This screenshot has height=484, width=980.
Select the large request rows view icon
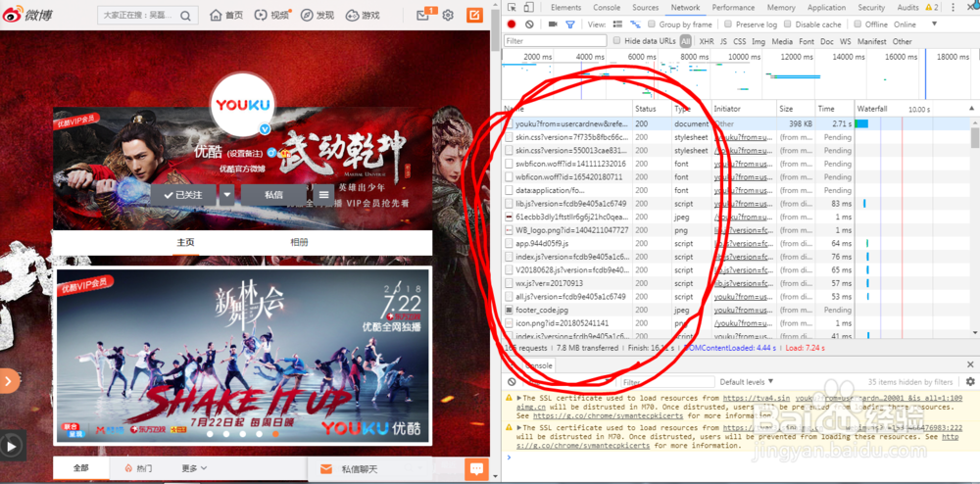[617, 24]
